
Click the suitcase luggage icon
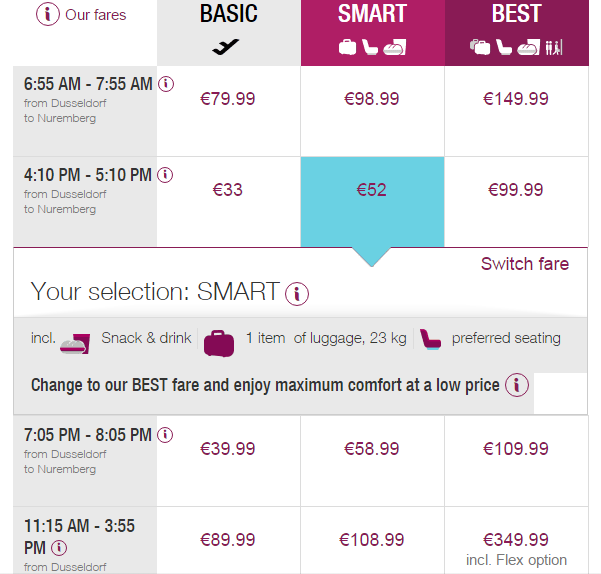(x=219, y=341)
